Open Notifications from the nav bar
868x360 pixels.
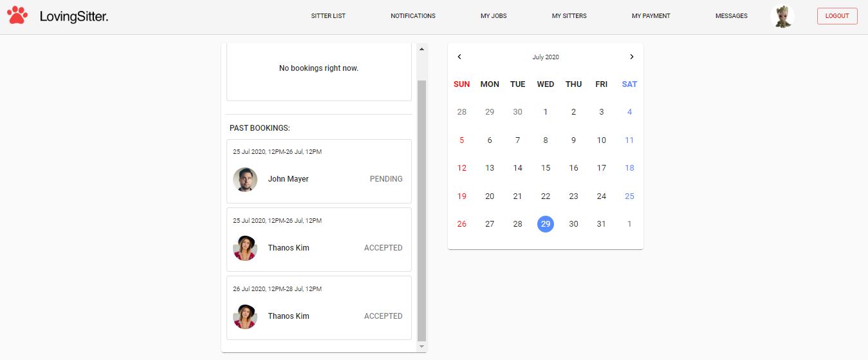click(413, 16)
